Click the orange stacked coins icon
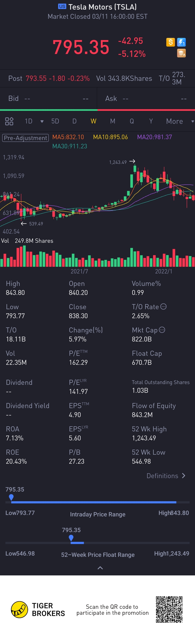The width and height of the screenshot is (195, 644). [x=181, y=53]
